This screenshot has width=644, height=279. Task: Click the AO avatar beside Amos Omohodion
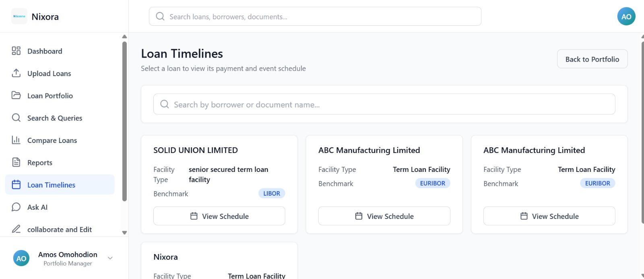click(21, 258)
